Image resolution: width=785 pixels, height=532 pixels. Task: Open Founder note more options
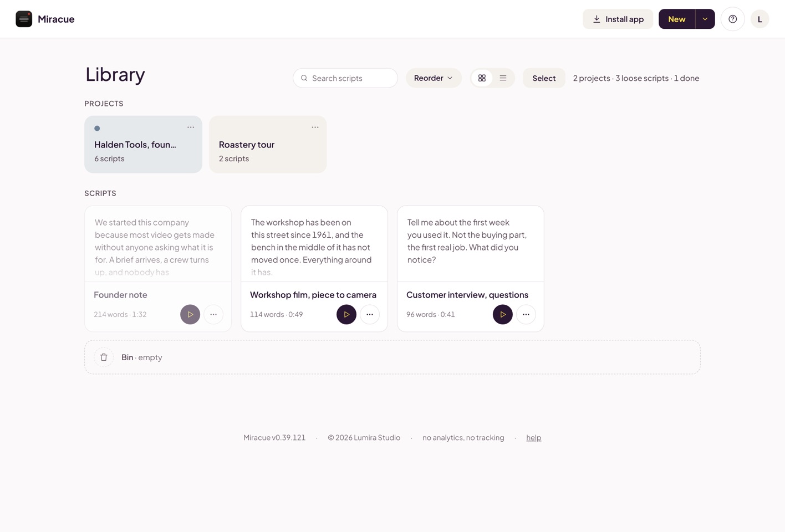[213, 314]
